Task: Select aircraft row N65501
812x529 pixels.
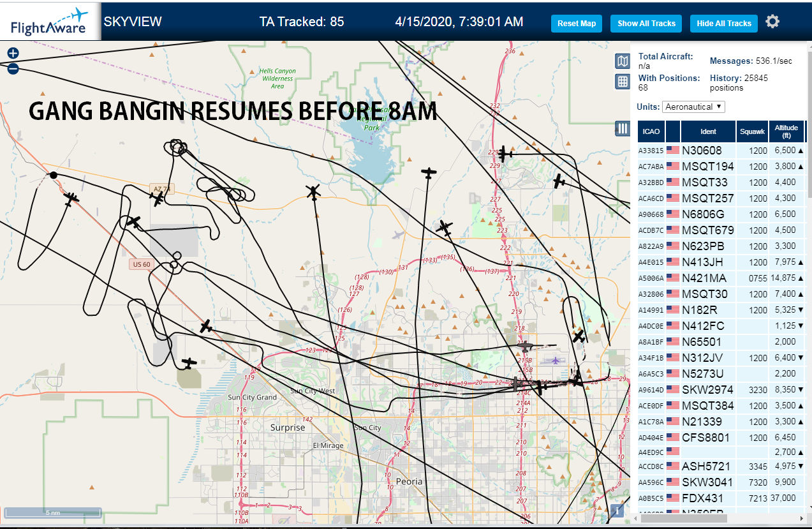Action: coord(721,342)
